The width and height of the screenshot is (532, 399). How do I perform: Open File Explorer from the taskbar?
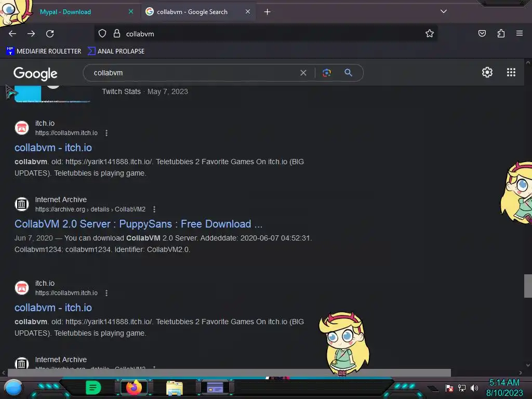(175, 388)
